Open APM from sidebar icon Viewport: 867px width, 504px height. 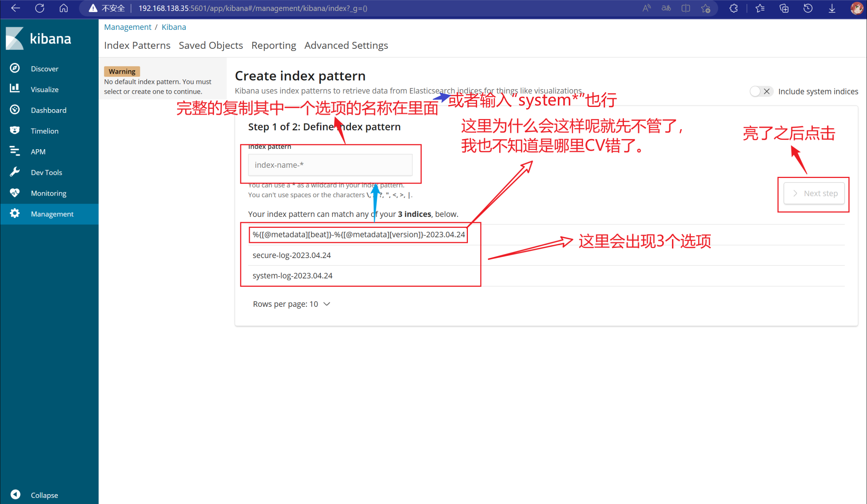coord(15,151)
